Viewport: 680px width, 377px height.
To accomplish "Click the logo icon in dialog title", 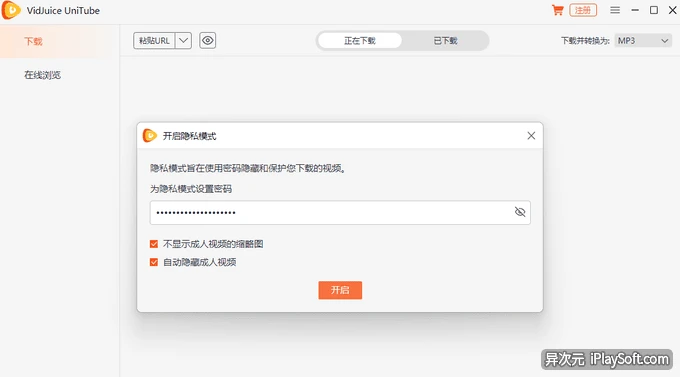I will (x=150, y=136).
